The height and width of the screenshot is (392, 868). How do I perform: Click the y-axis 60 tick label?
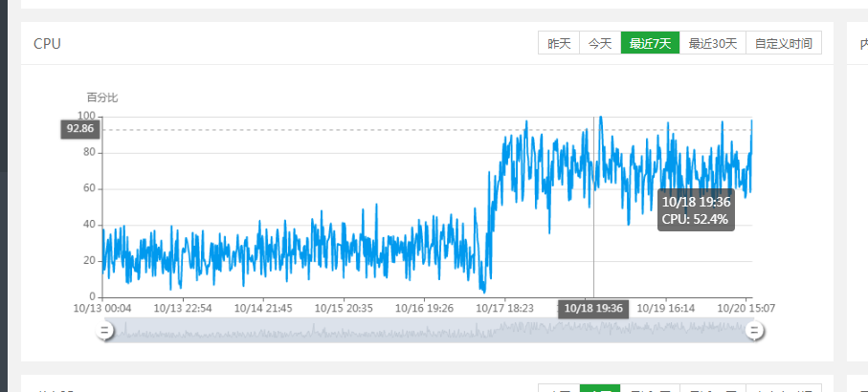(x=89, y=188)
